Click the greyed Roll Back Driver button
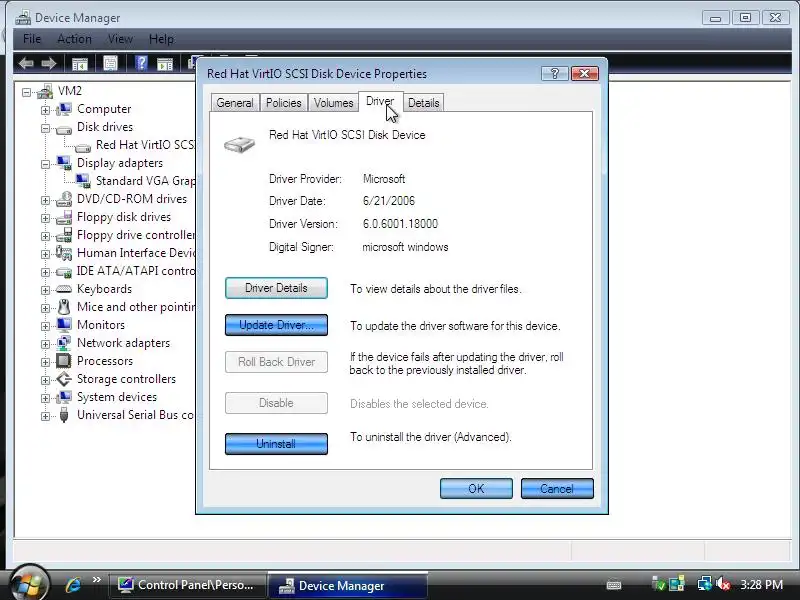Screen dimensions: 800x600 point(277,362)
